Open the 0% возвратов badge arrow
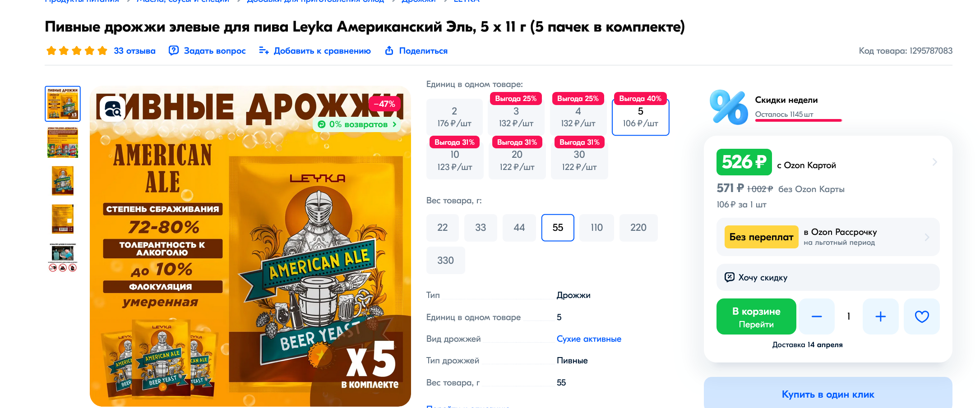This screenshot has height=408, width=980. pos(394,124)
